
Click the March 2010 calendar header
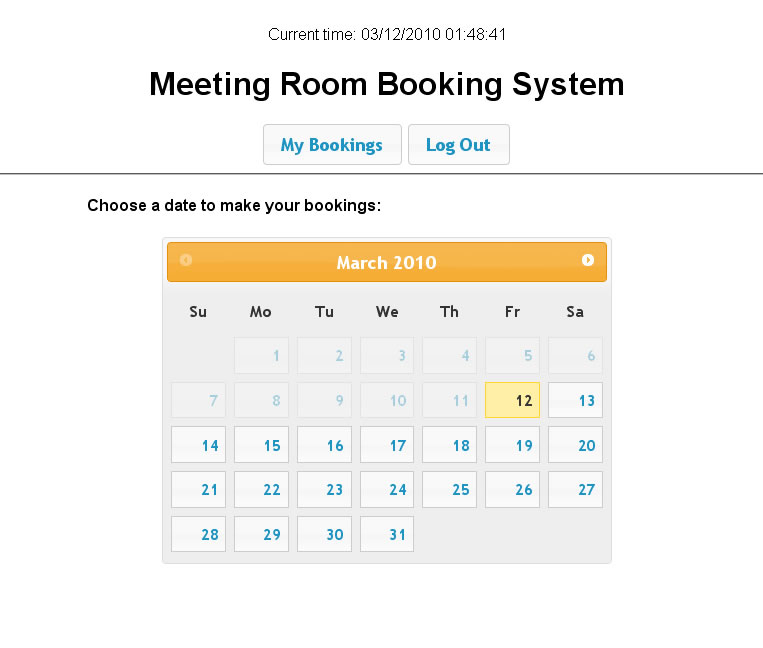pyautogui.click(x=387, y=262)
